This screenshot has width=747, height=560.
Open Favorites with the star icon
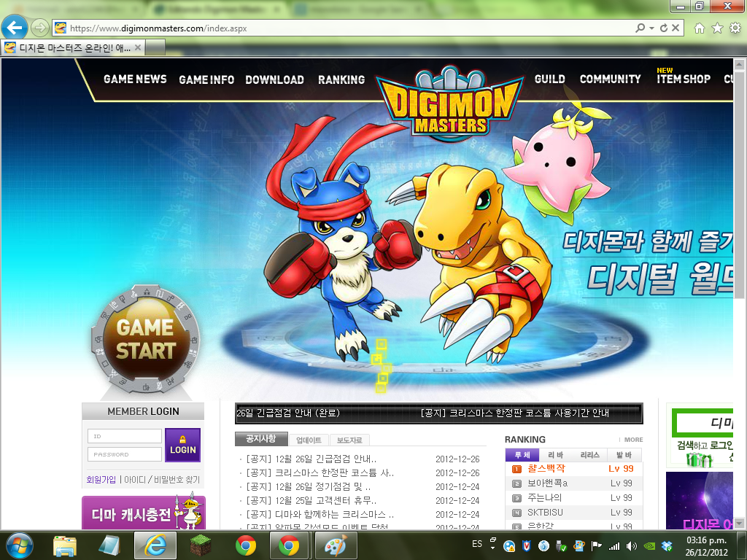(x=717, y=28)
